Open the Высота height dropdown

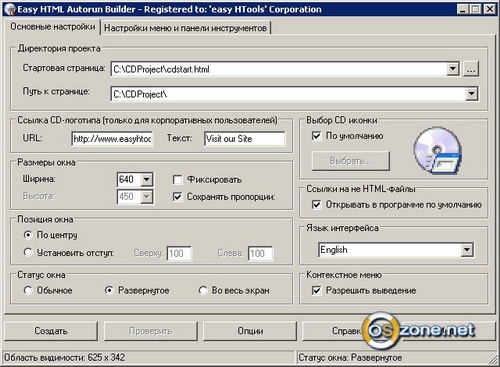click(x=147, y=197)
